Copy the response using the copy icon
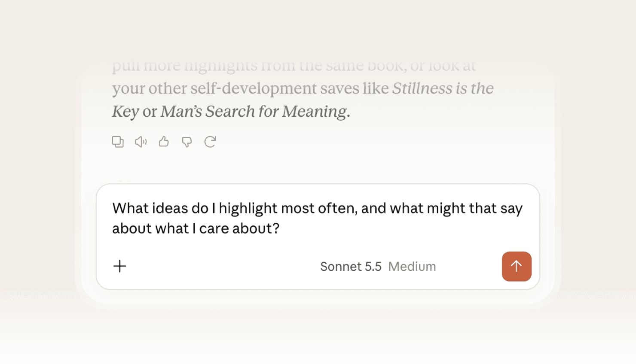The height and width of the screenshot is (364, 636). click(118, 142)
